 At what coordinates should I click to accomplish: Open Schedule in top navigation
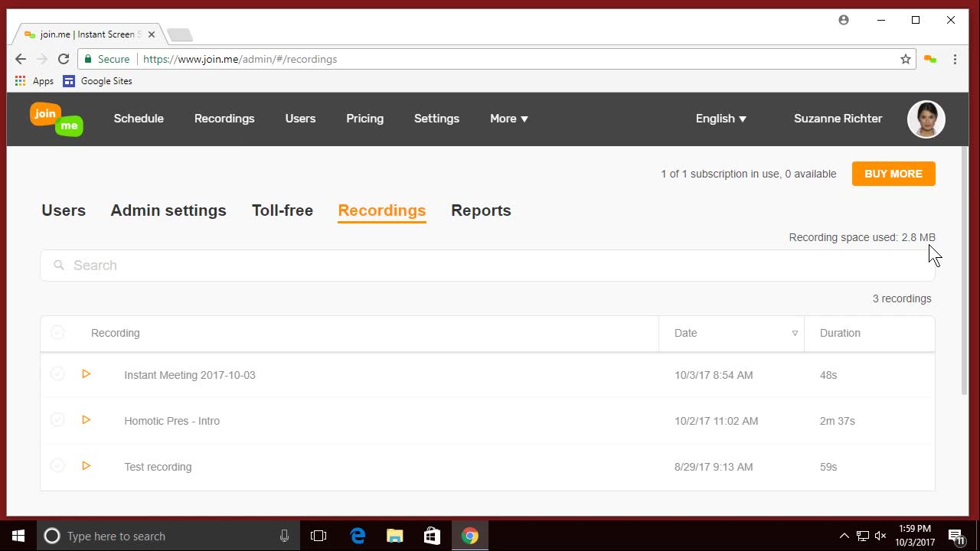pos(139,119)
